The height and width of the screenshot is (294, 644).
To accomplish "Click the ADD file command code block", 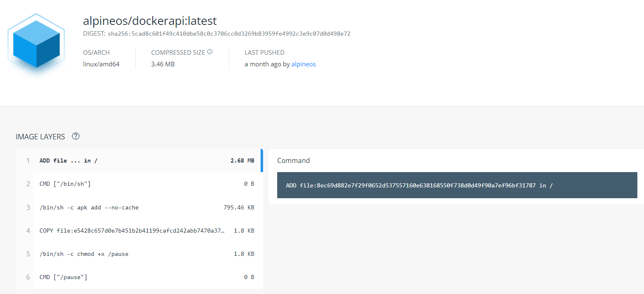I will 419,185.
